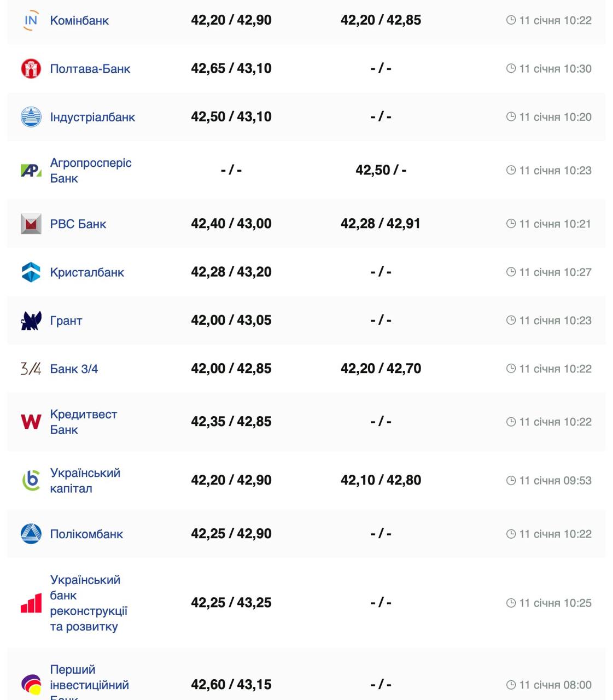Viewport: 613px width, 700px height.
Task: Click the Полікомбанк round blue logo
Action: pyautogui.click(x=31, y=534)
